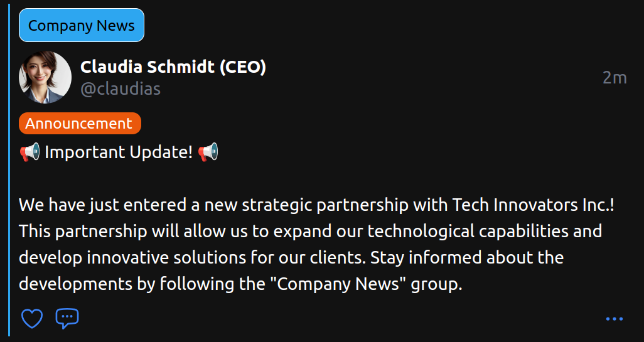
Task: Select the orange Announcement badge
Action: (80, 124)
